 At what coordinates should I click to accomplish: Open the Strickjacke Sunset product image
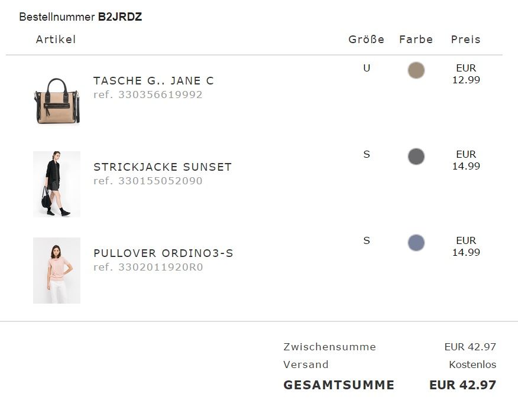point(57,184)
